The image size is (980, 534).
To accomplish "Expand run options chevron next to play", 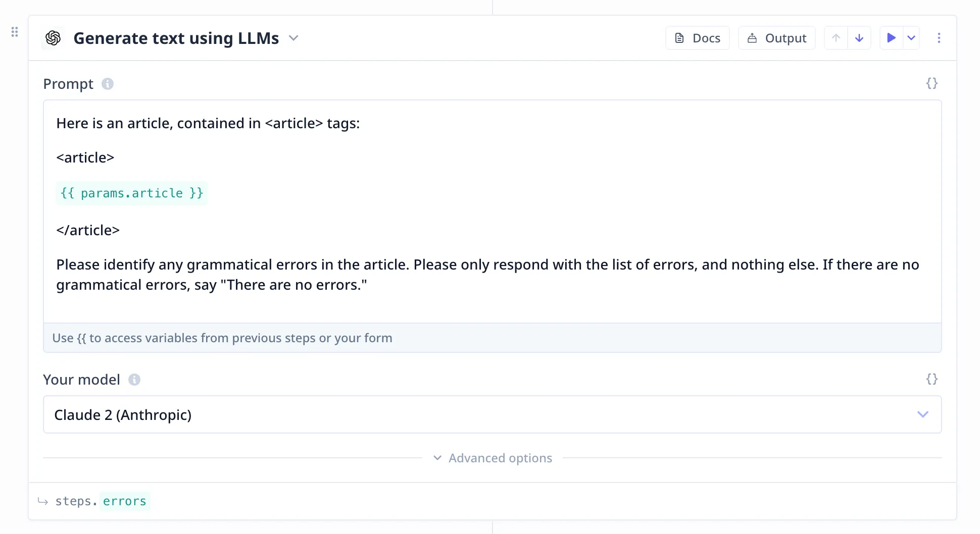I will 911,38.
